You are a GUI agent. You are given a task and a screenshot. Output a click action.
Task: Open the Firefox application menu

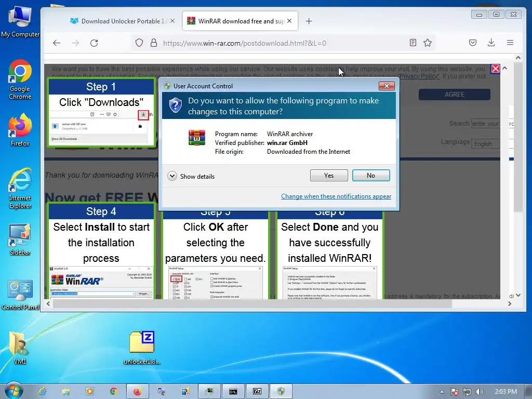click(510, 43)
